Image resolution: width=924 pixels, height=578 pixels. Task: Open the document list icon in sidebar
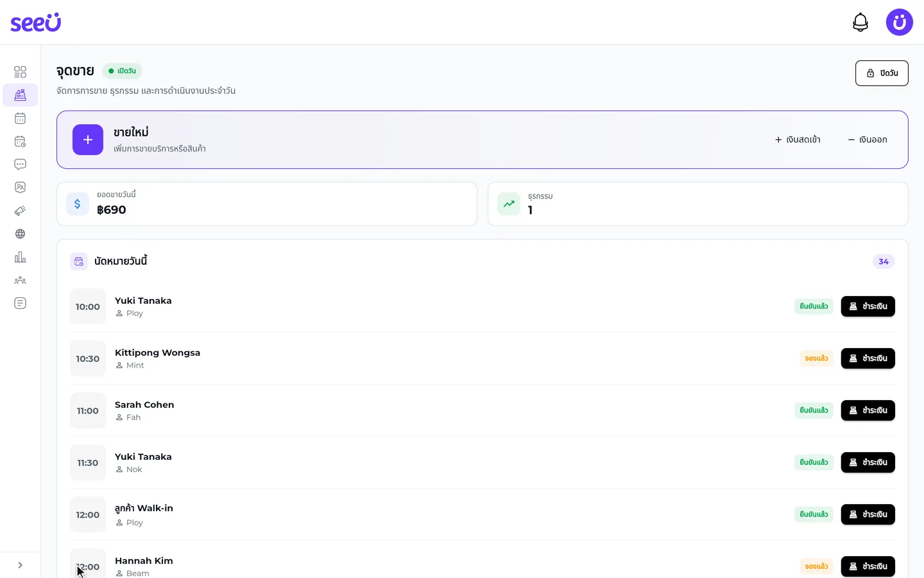point(20,303)
